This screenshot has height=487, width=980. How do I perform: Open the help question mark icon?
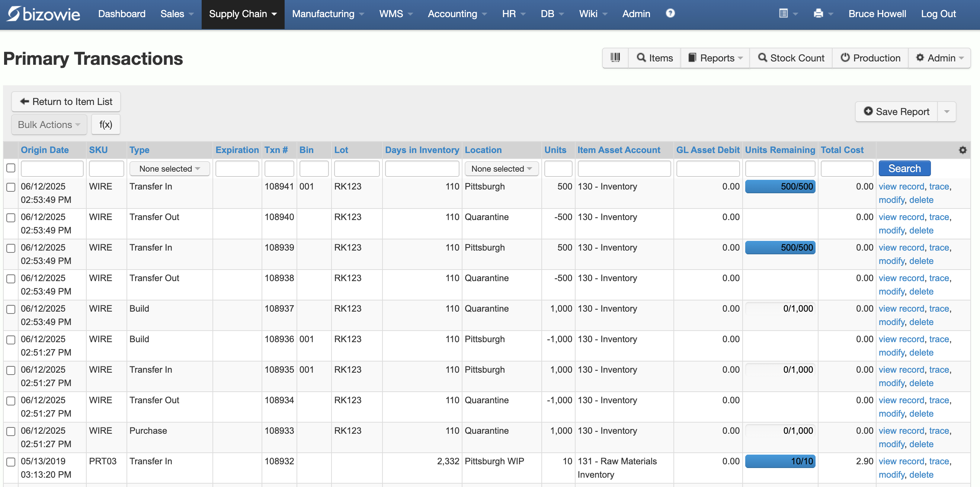[x=670, y=13]
